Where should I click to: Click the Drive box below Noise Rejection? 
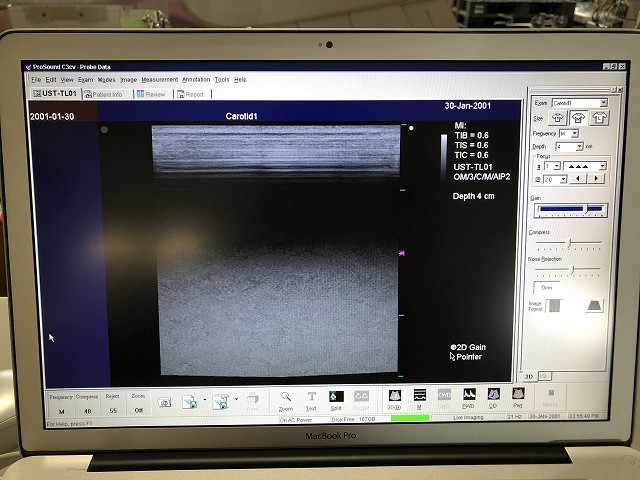point(547,287)
